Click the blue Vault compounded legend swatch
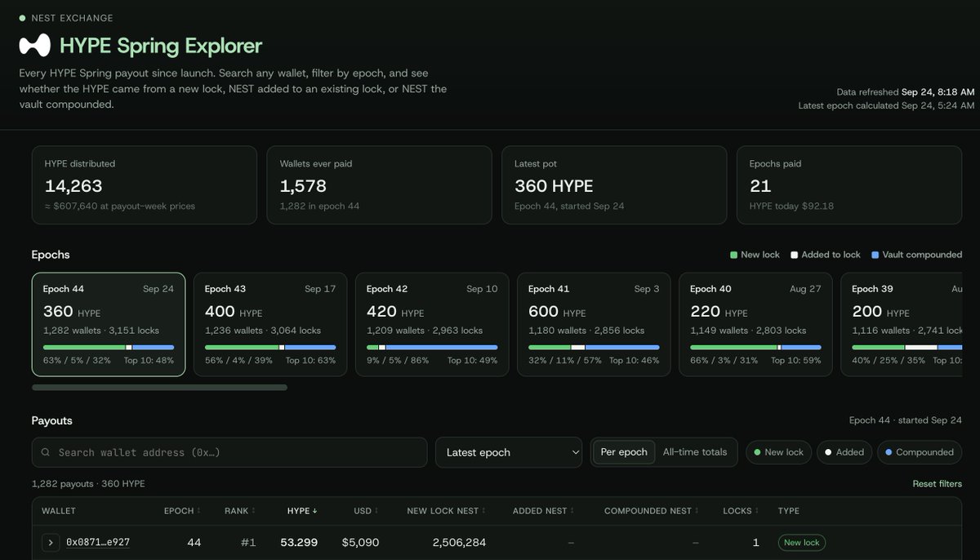Image resolution: width=980 pixels, height=560 pixels. coord(875,255)
